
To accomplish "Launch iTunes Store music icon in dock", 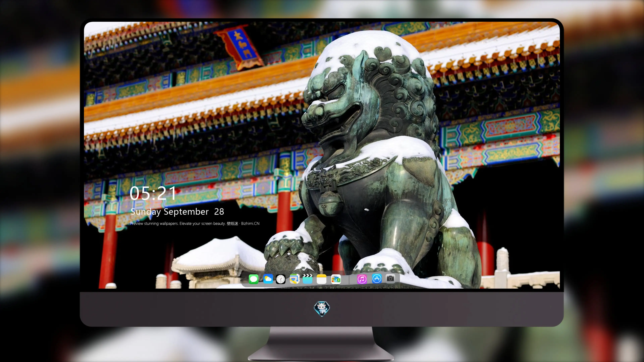I will click(x=362, y=279).
